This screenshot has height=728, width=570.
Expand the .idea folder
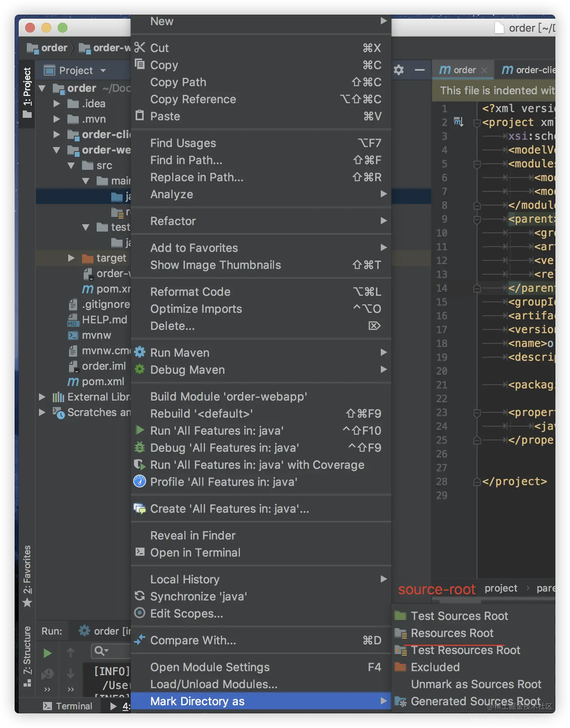tap(57, 104)
